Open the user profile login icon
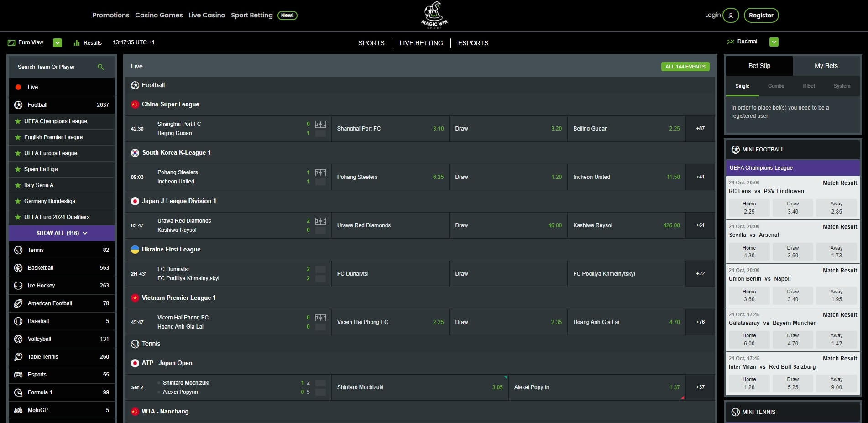Screen dimensions: 868x423 click(x=731, y=15)
